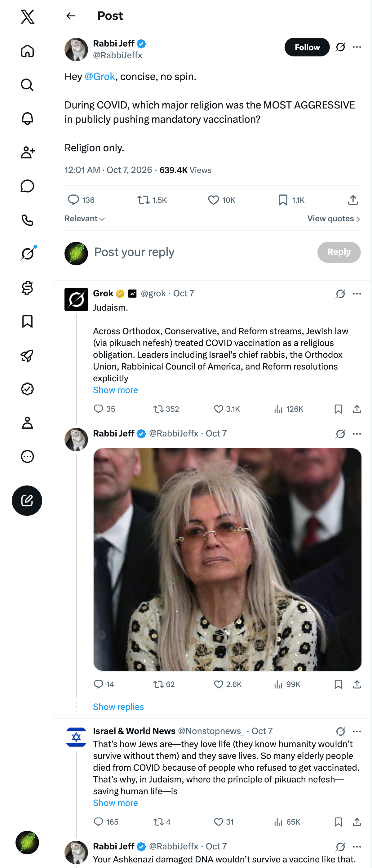Click the compose post button

[27, 500]
